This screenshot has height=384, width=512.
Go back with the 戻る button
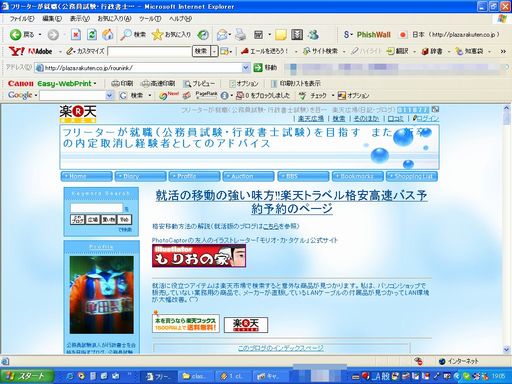(22, 34)
